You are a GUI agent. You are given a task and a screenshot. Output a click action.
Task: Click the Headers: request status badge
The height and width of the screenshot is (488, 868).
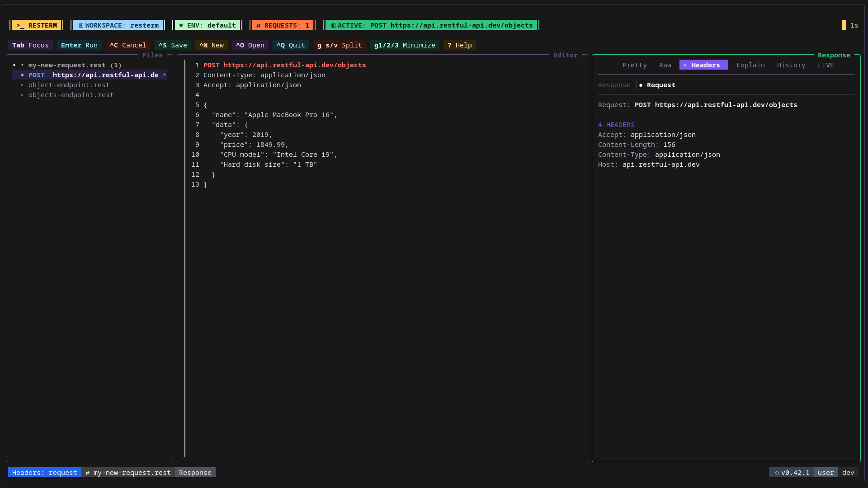(45, 472)
